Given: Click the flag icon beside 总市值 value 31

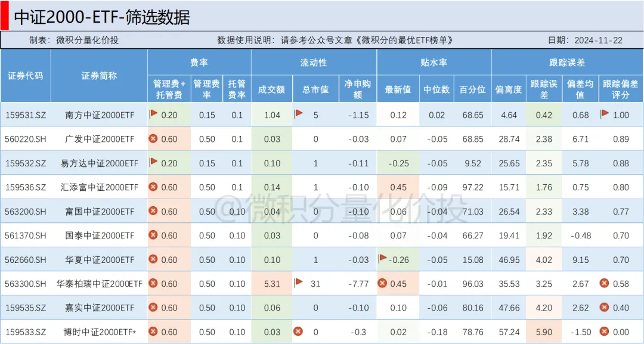Looking at the screenshot, I should click(298, 283).
